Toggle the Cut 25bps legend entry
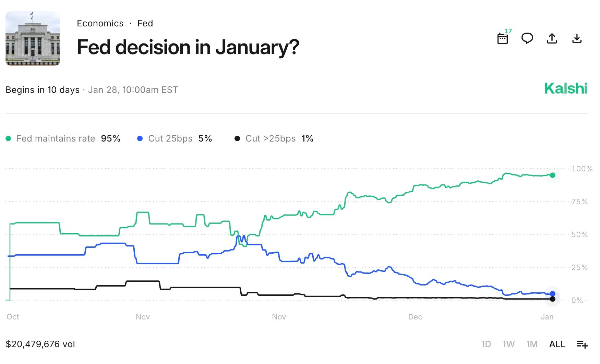Screen dimensions: 600x364 [175, 138]
